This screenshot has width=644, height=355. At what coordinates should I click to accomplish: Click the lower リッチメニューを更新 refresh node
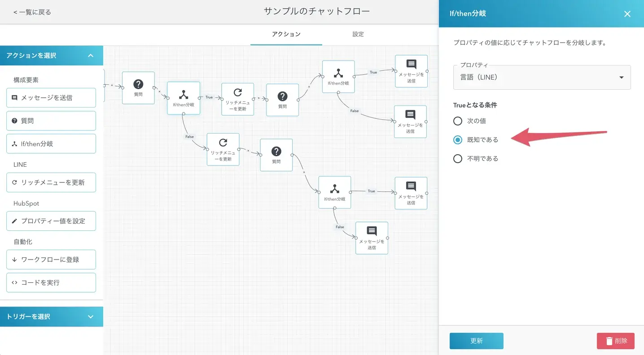tap(223, 149)
